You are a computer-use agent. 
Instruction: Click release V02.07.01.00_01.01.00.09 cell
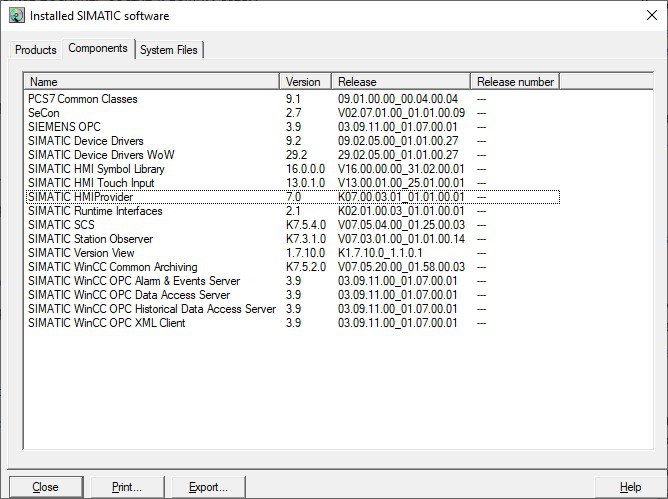[x=401, y=113]
